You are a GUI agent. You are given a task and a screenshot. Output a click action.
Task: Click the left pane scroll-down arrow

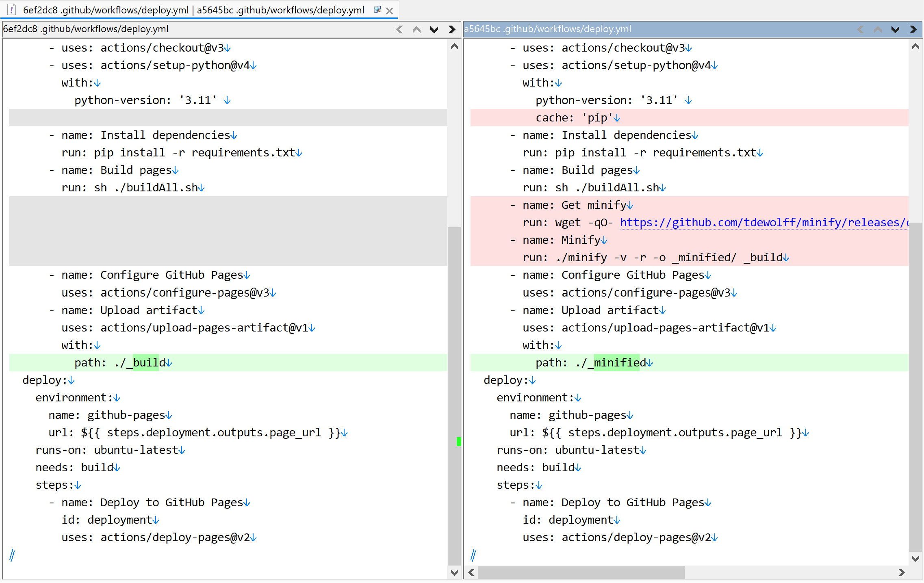(x=454, y=572)
